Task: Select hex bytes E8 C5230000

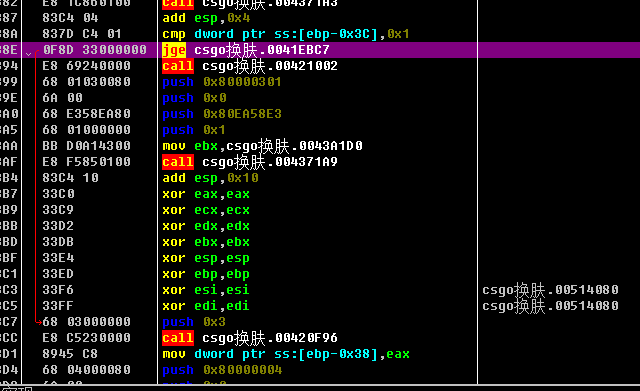Action: (87, 338)
